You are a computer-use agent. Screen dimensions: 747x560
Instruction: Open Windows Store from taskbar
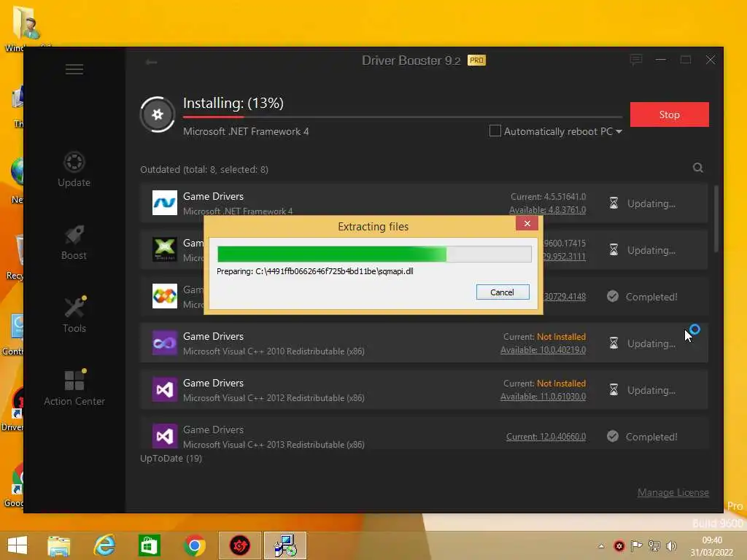click(x=149, y=545)
